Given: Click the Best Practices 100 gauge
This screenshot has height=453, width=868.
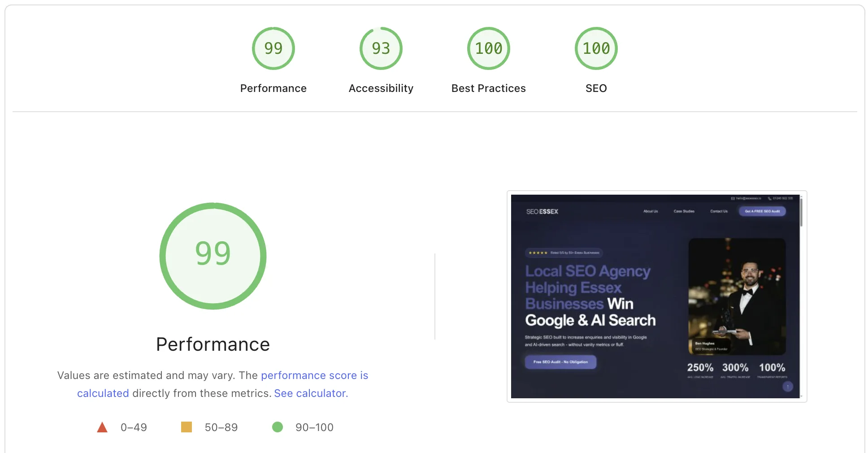Looking at the screenshot, I should [488, 48].
